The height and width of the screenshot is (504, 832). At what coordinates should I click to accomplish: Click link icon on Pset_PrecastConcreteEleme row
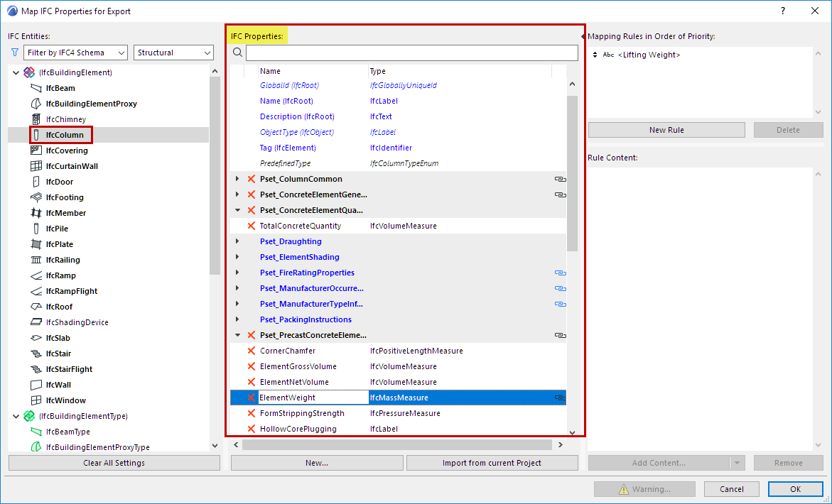click(560, 336)
